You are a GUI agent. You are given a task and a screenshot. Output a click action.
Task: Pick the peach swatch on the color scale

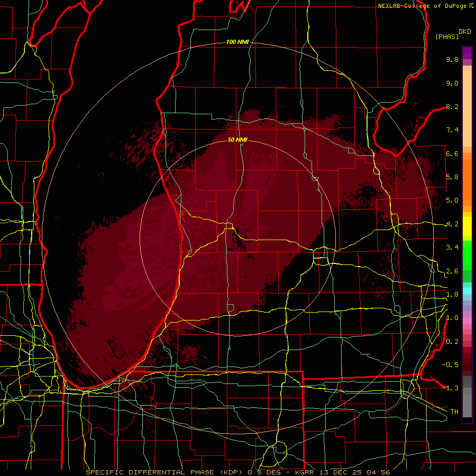pyautogui.click(x=467, y=109)
